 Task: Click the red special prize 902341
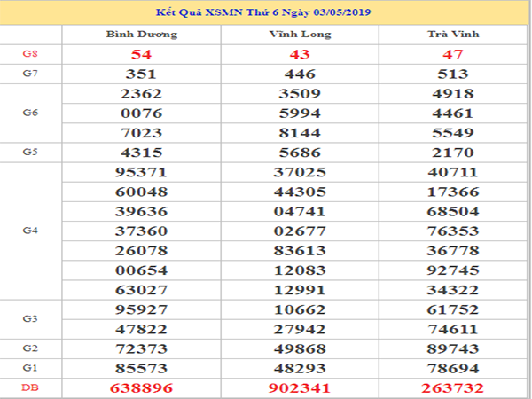[300, 388]
